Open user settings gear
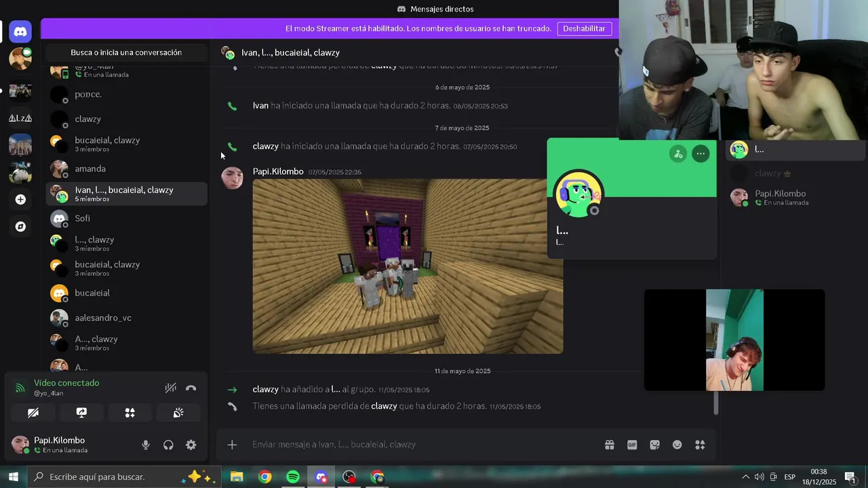 click(191, 445)
